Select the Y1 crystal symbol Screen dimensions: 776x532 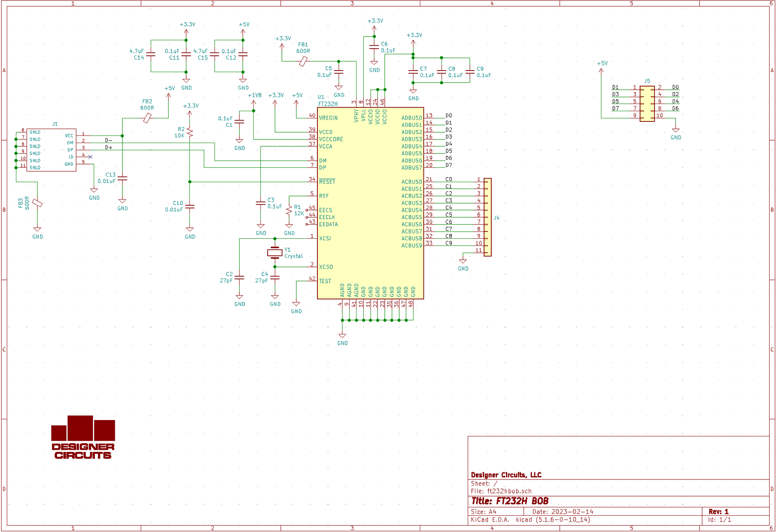[x=275, y=252]
